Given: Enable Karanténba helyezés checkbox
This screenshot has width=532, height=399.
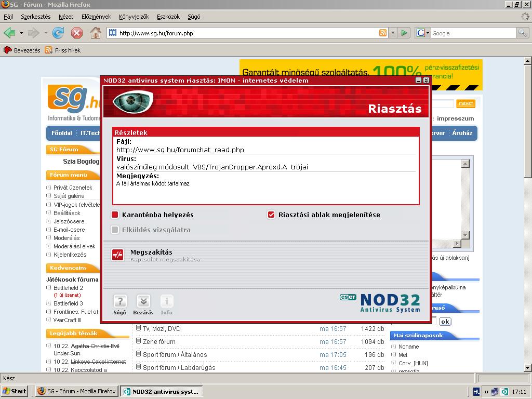Looking at the screenshot, I should 115,215.
